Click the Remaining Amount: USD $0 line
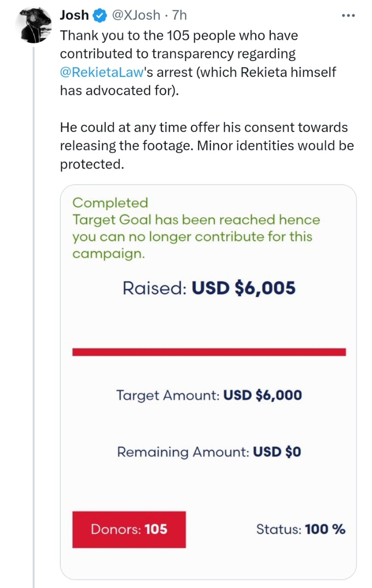The image size is (372, 588). pyautogui.click(x=209, y=452)
